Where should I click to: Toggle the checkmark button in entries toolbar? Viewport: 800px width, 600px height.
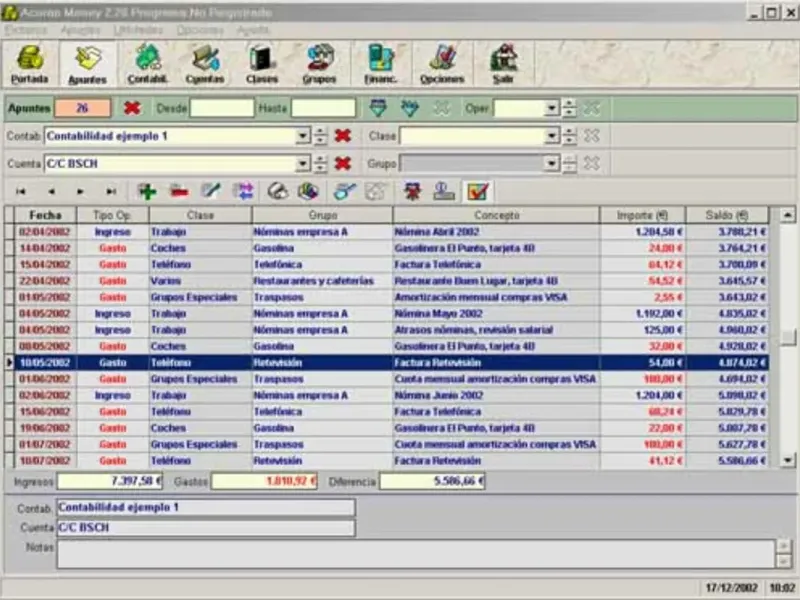pos(478,192)
